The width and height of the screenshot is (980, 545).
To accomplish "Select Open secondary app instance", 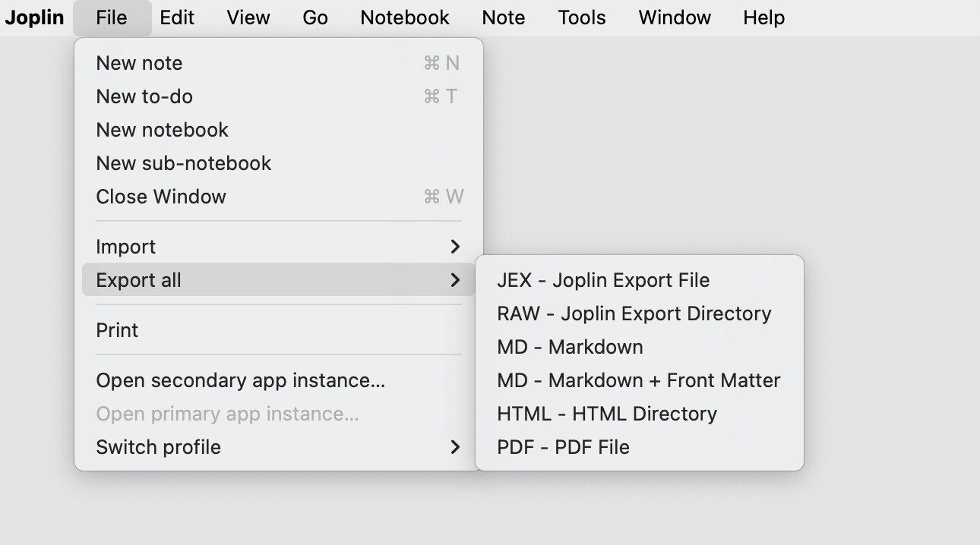I will (279, 380).
